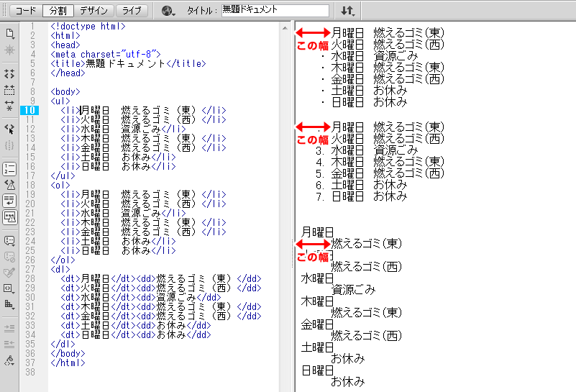
Task: Indent the selected code
Action: pyautogui.click(x=9, y=328)
